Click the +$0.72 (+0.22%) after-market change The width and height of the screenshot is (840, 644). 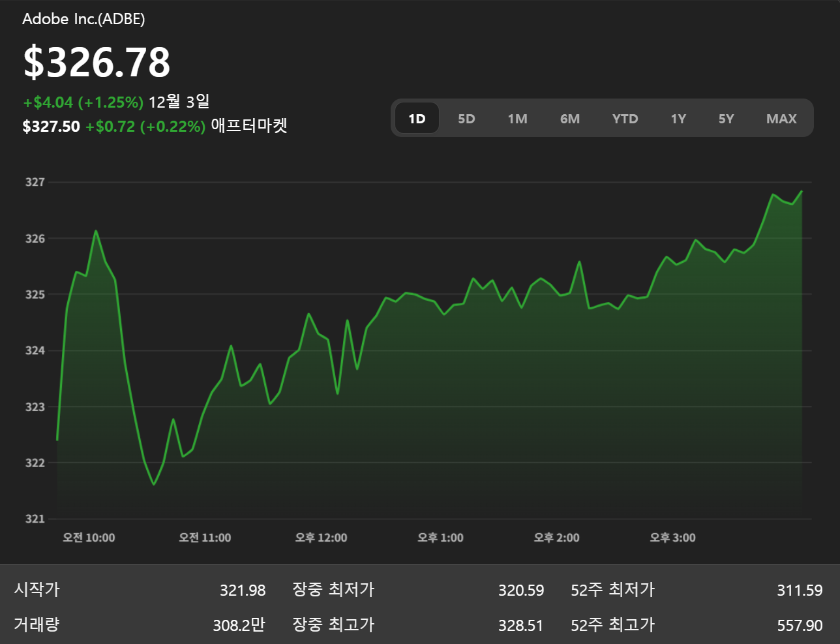[145, 127]
